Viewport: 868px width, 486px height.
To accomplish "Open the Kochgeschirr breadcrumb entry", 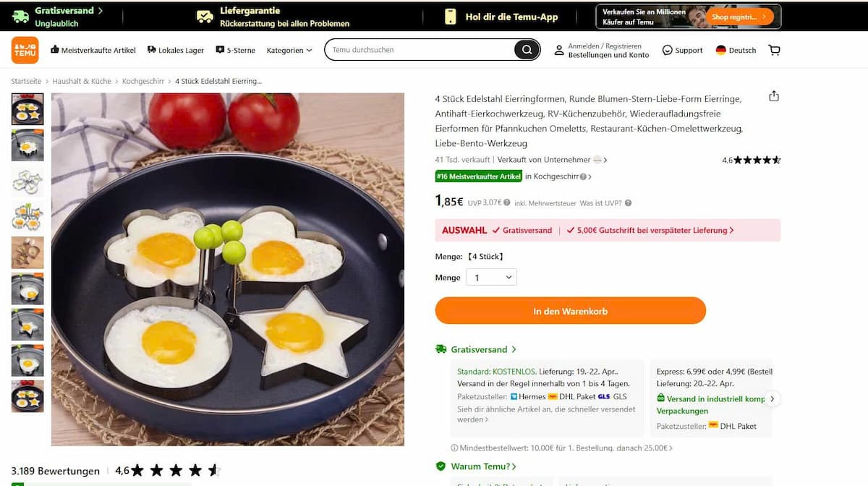I will [142, 81].
